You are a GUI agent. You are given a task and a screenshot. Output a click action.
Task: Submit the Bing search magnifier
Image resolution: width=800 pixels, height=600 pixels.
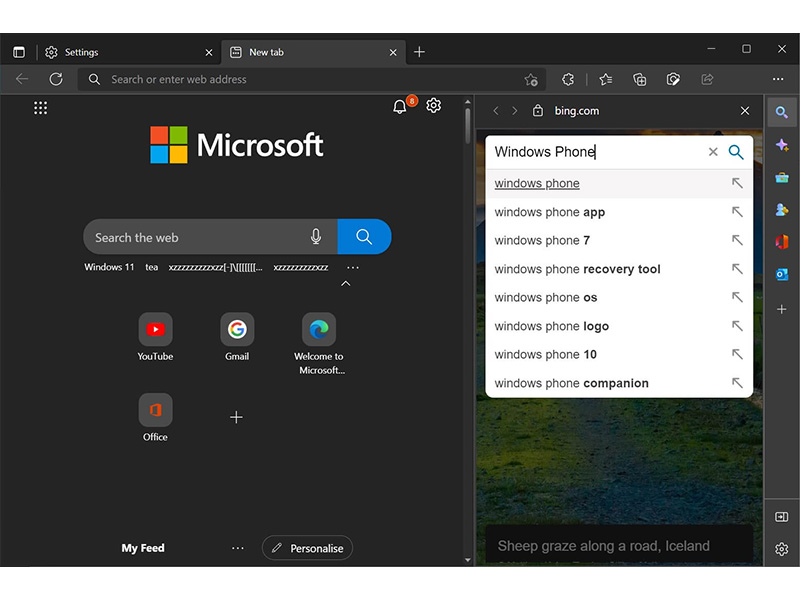(736, 152)
